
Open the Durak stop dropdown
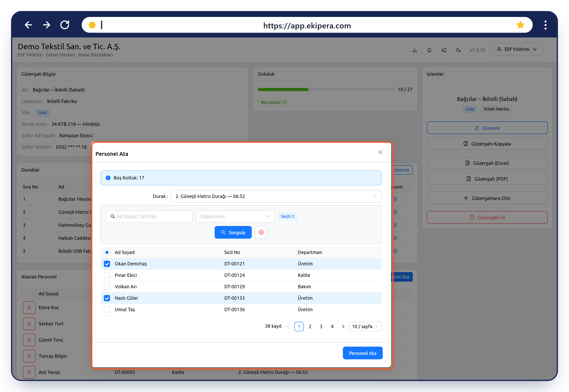click(x=276, y=196)
